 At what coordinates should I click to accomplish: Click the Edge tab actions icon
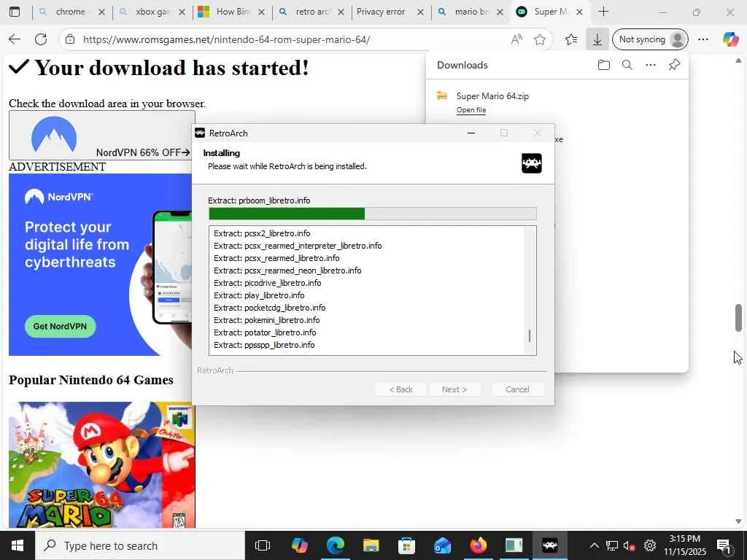click(x=15, y=12)
